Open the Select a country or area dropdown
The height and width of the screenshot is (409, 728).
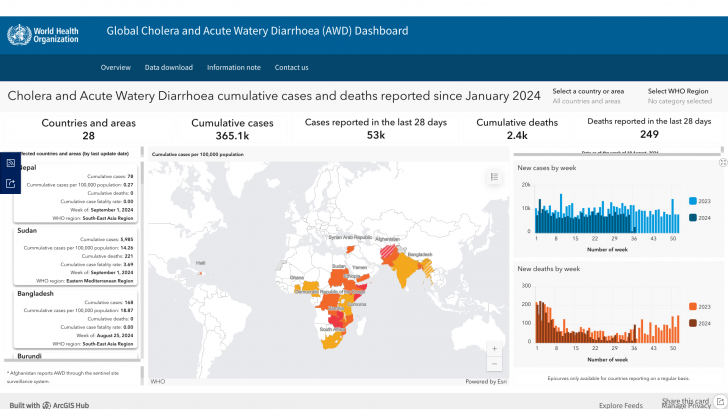[588, 96]
